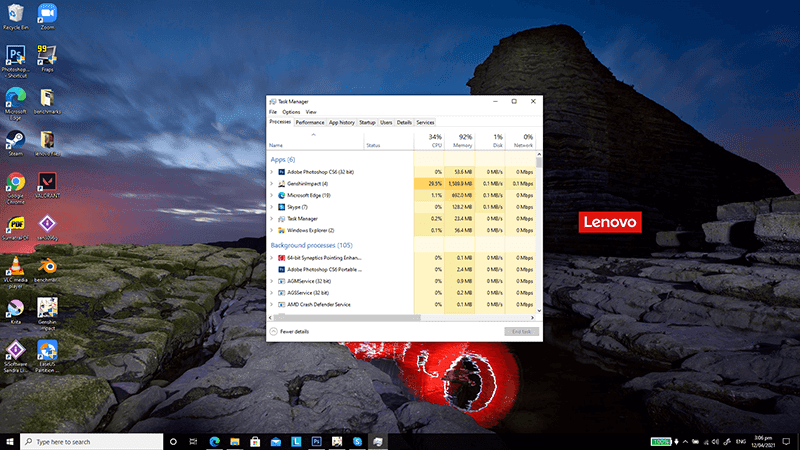Click the Windows Start button
This screenshot has width=800, height=450.
click(10, 442)
